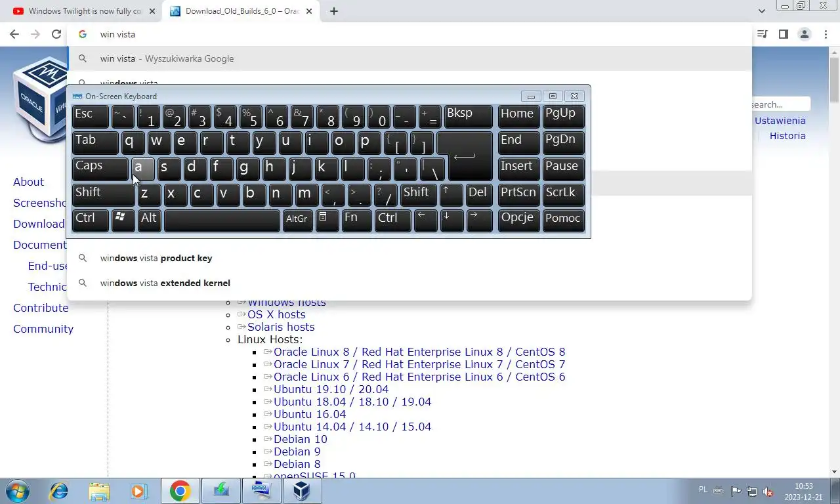Select suggestion windows vista extended kernel
The image size is (840, 504).
[409, 283]
